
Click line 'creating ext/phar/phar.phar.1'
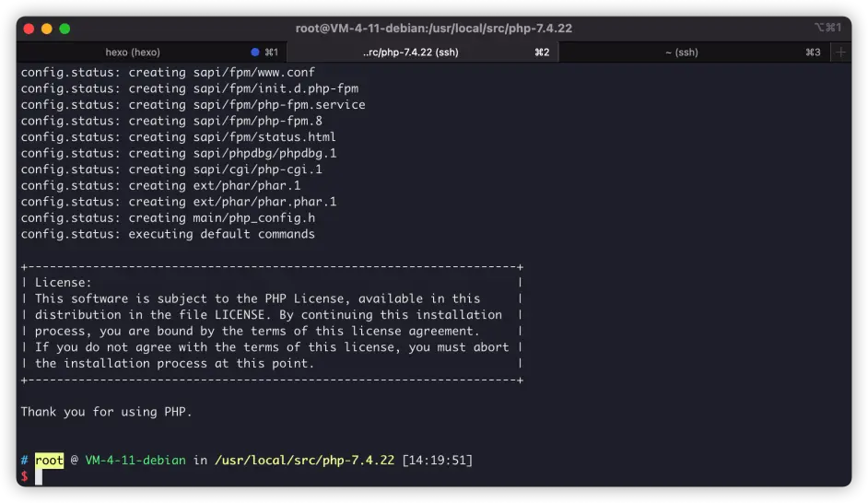pyautogui.click(x=179, y=202)
